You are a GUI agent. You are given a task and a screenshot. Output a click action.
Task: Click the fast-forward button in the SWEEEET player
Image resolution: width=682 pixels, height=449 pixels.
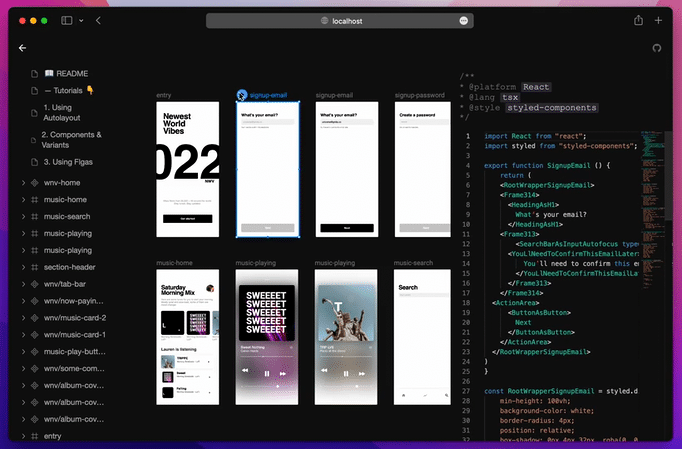point(283,373)
